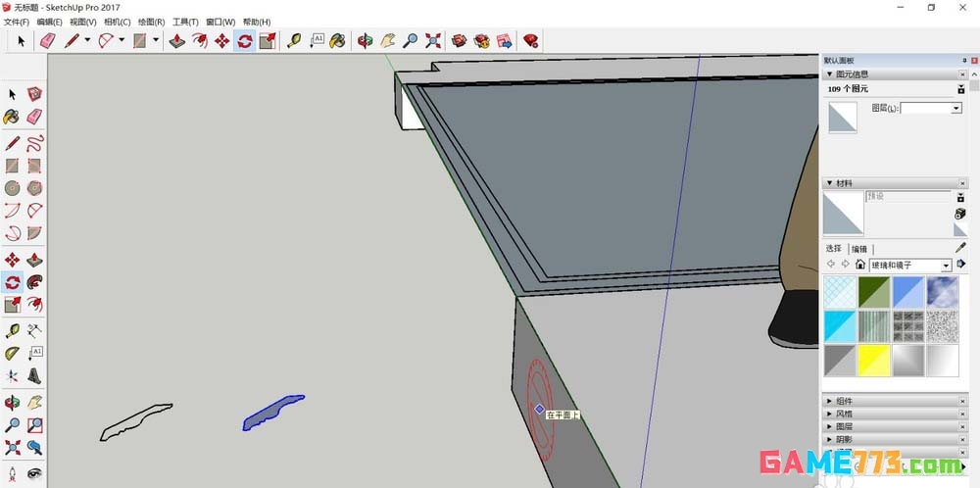Viewport: 980px width, 488px height.
Task: Choose the cyan blue material swatch
Action: (x=840, y=326)
